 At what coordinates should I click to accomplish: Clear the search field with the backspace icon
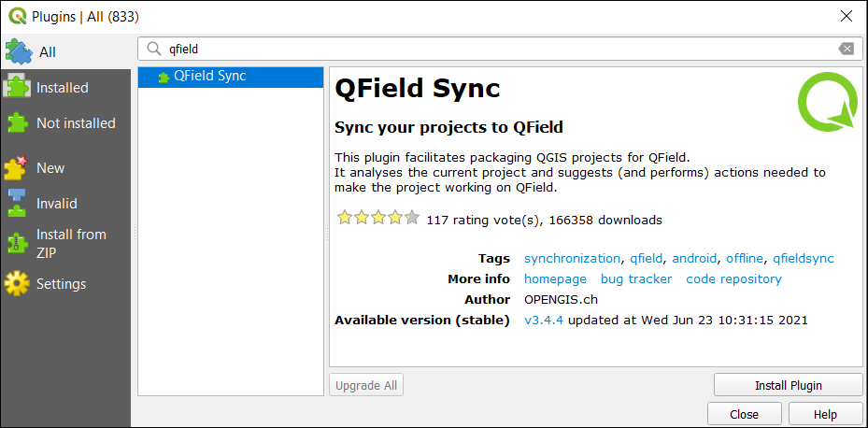pyautogui.click(x=846, y=50)
